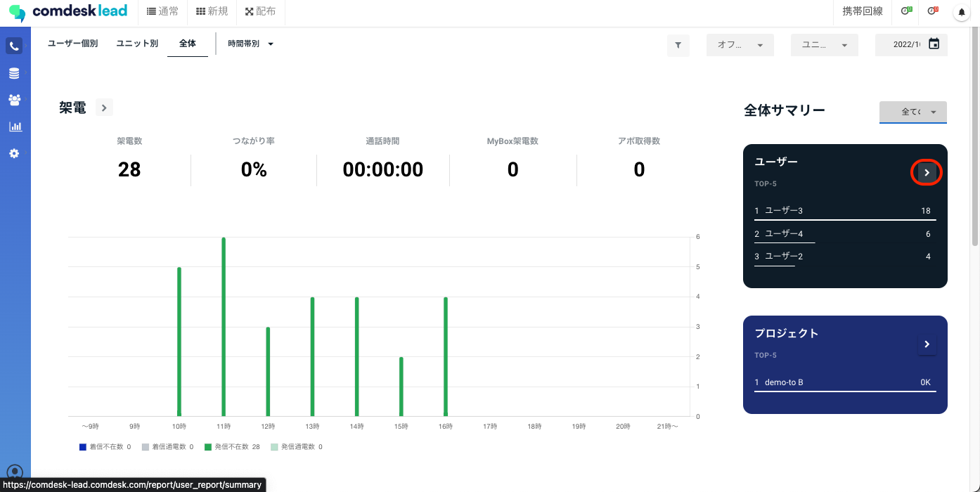Open the users group sidebar icon
The image size is (980, 492).
pyautogui.click(x=14, y=100)
